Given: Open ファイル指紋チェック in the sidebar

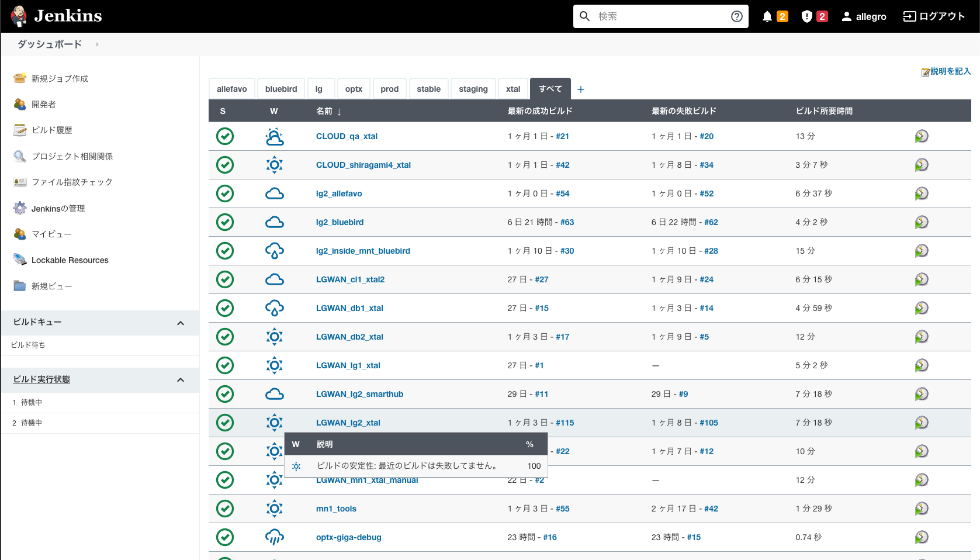Looking at the screenshot, I should pyautogui.click(x=72, y=182).
